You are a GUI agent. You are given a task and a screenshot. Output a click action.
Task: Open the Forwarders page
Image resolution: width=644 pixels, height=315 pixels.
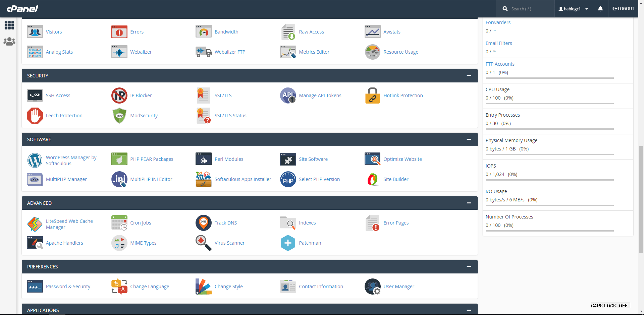[498, 22]
